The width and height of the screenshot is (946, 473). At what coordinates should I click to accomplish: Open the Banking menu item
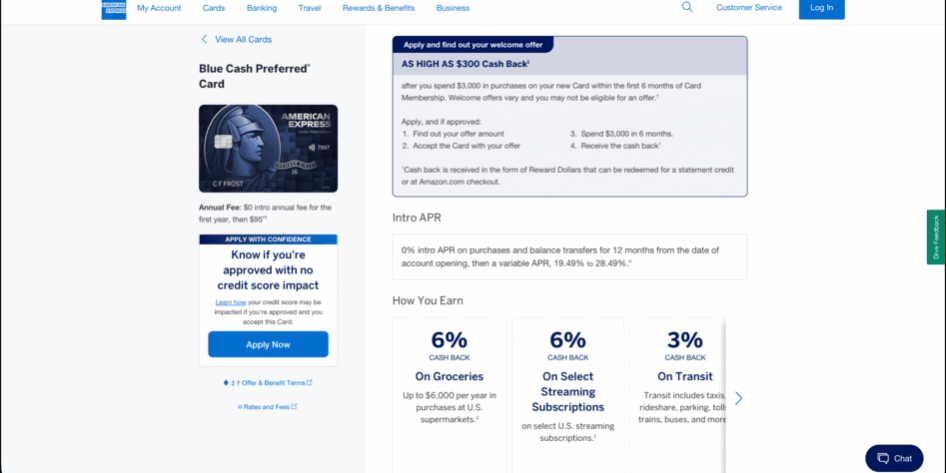262,8
